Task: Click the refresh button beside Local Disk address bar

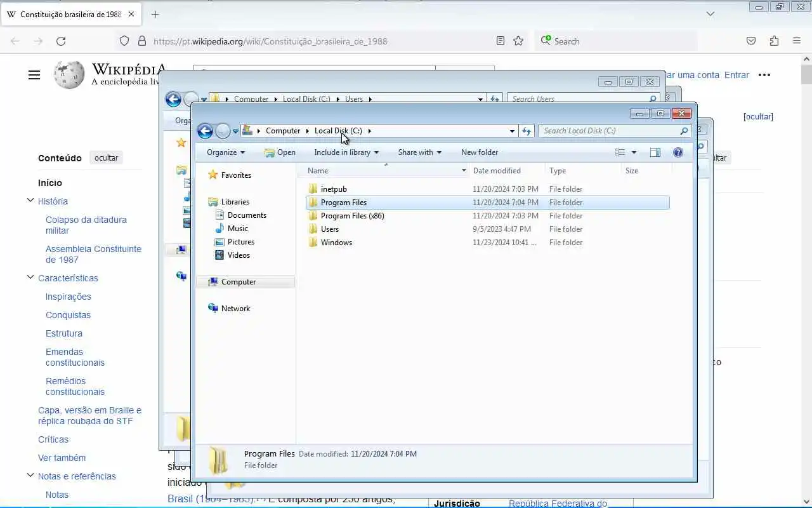Action: [527, 131]
